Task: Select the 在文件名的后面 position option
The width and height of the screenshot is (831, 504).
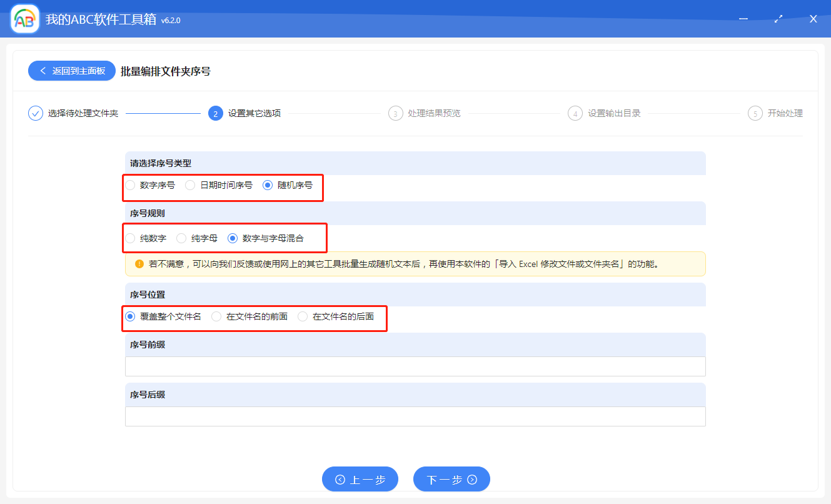Action: 302,316
